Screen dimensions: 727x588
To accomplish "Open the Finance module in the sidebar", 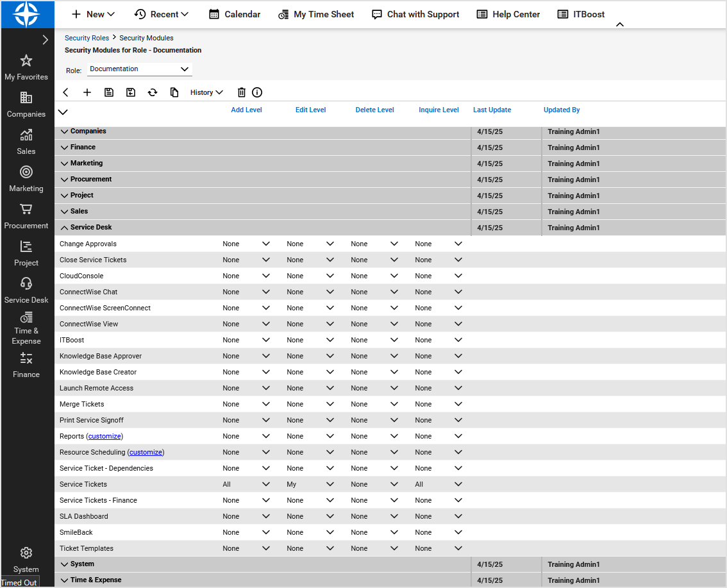I will 26,365.
